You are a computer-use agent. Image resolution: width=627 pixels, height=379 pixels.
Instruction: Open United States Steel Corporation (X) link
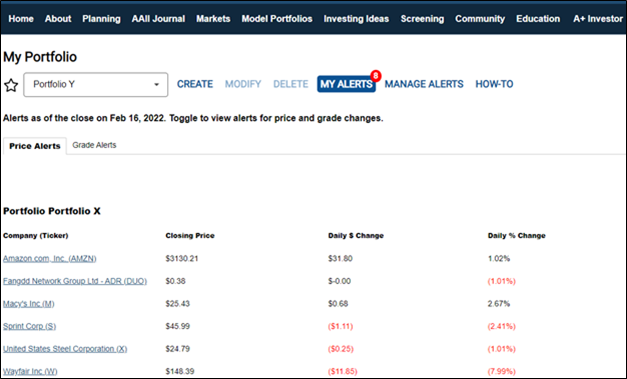click(x=65, y=349)
